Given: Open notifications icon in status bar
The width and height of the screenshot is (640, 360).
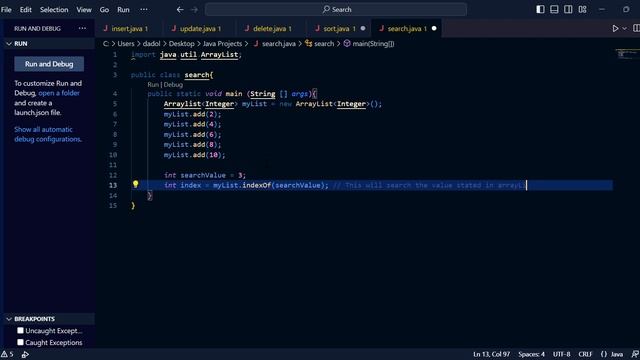Looking at the screenshot, I should click(x=635, y=354).
